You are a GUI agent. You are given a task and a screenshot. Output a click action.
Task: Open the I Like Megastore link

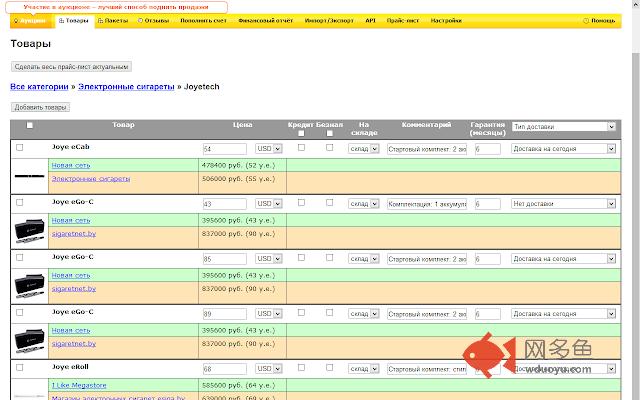(x=79, y=385)
